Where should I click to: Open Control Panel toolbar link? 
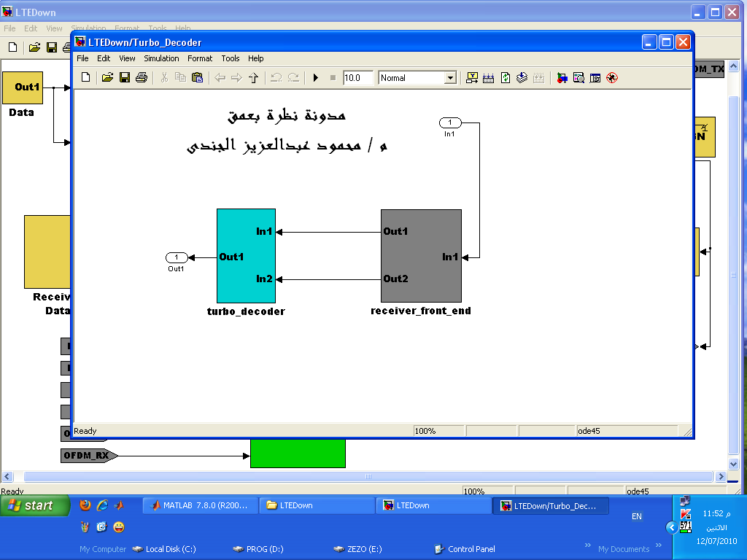[465, 549]
